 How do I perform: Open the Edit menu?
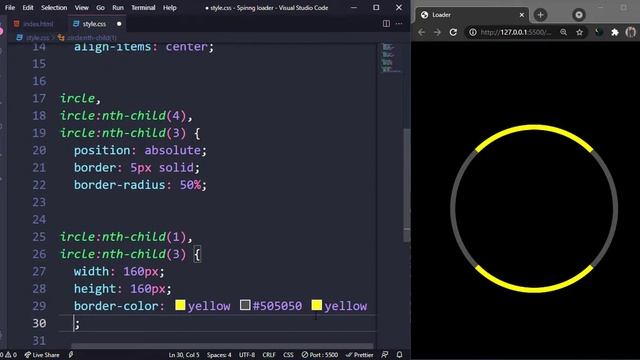click(x=28, y=7)
